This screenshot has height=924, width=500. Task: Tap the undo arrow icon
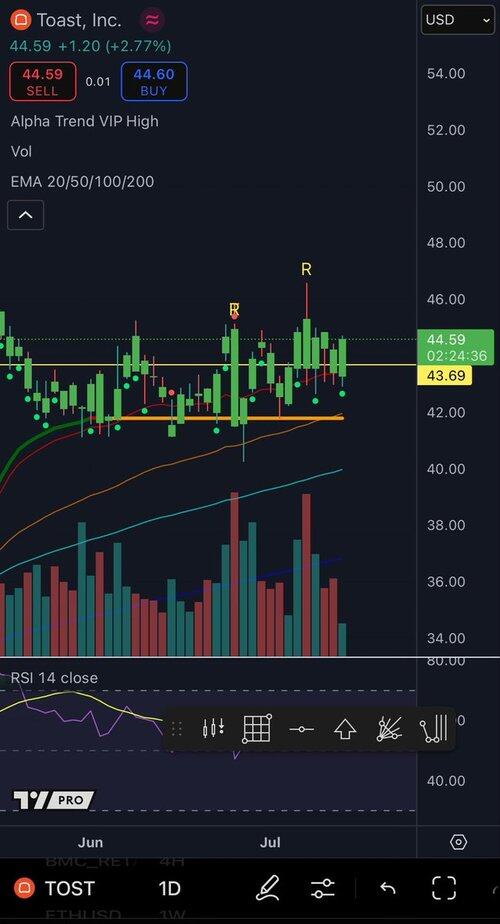(x=387, y=888)
